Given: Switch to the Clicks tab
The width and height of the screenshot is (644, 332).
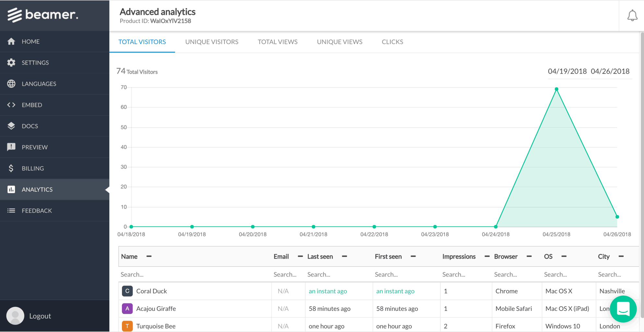Looking at the screenshot, I should tap(392, 42).
